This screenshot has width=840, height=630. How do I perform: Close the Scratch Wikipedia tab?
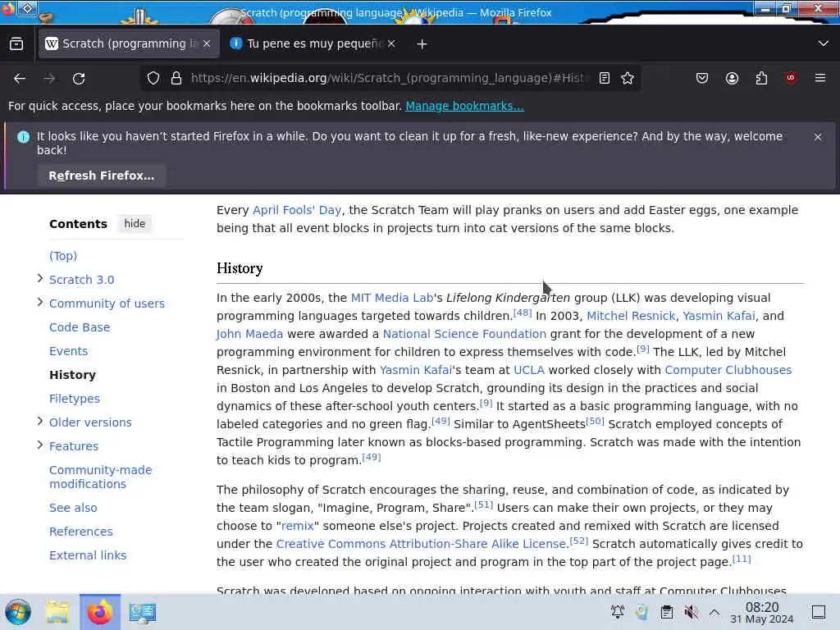coord(207,43)
